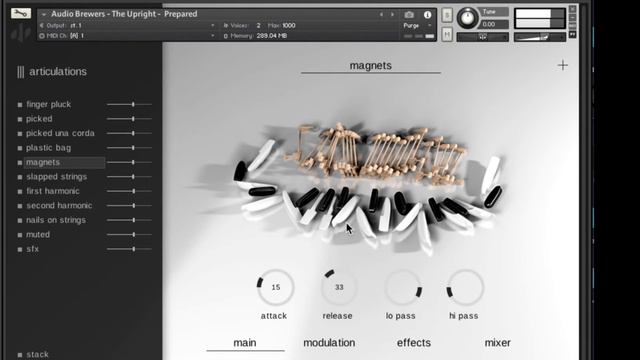Image resolution: width=640 pixels, height=360 pixels.
Task: Select next instrument preset arrow
Action: [x=392, y=14]
